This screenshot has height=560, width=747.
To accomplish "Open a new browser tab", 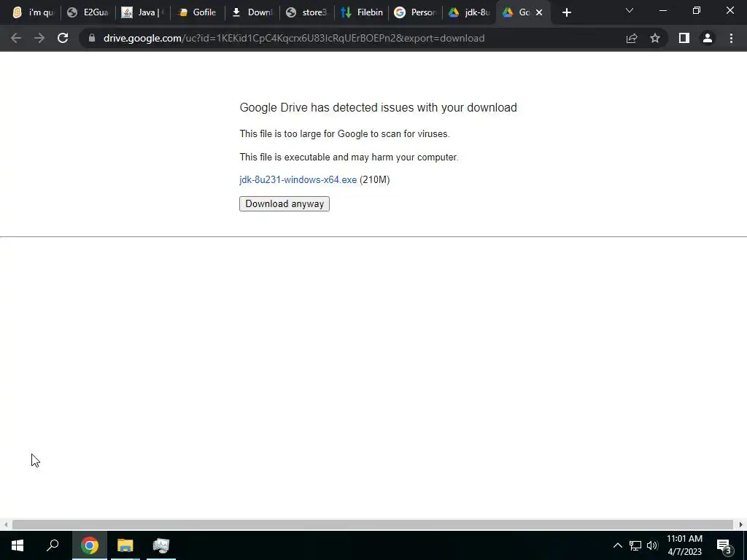I will (566, 12).
